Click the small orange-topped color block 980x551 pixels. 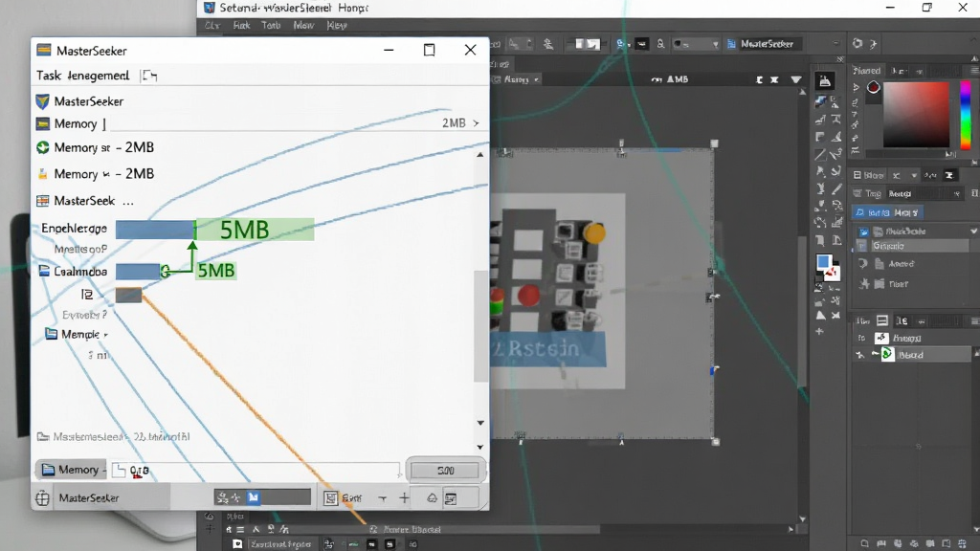point(129,295)
